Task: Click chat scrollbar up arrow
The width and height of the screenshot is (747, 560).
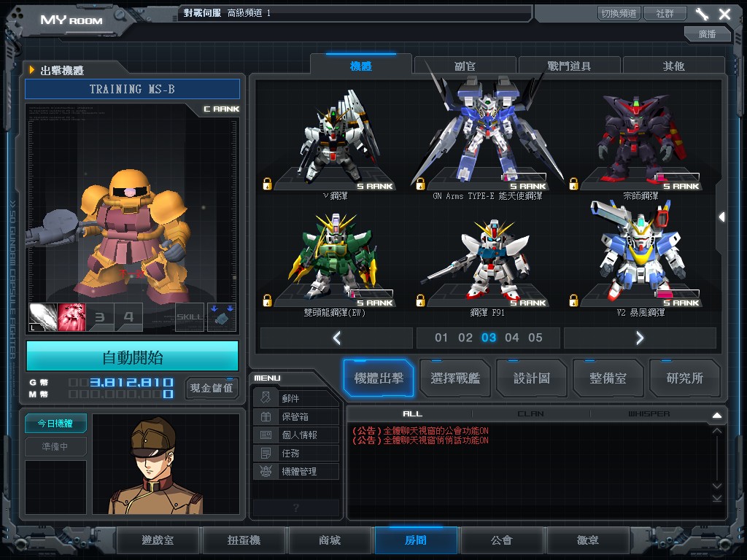Action: pyautogui.click(x=716, y=430)
